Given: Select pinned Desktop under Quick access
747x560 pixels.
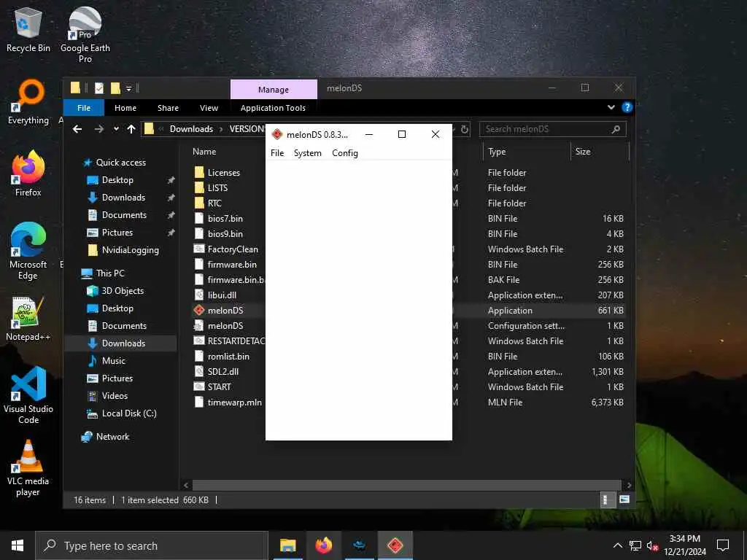Looking at the screenshot, I should [x=117, y=180].
